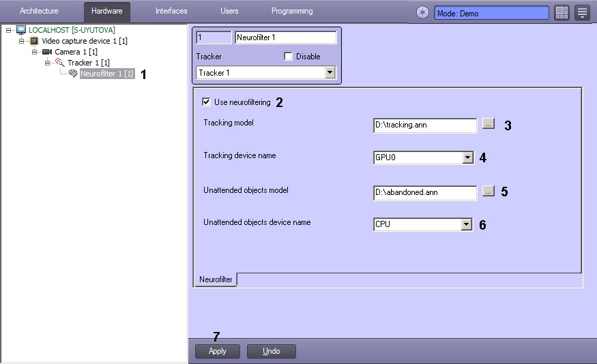Viewport: 597px width, 364px height.
Task: Open the Tracker 1 dropdown
Action: coord(330,72)
